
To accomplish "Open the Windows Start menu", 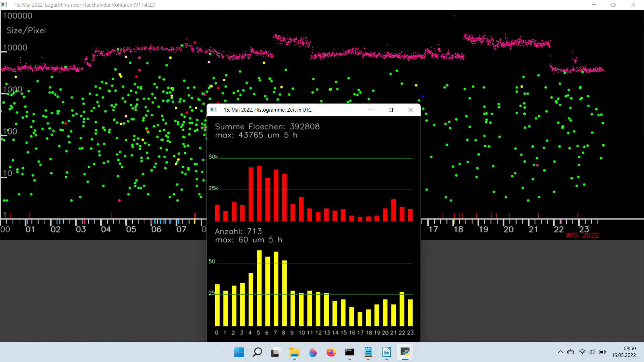I will (239, 352).
